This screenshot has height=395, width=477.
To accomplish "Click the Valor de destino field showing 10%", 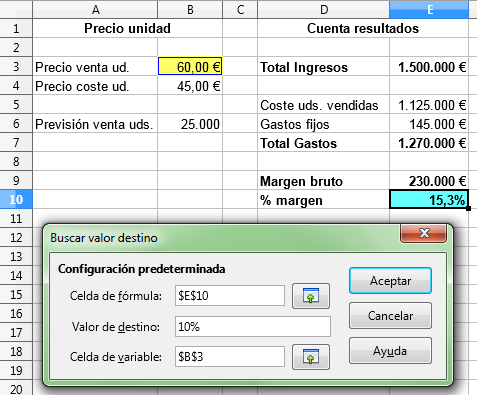I will (x=253, y=326).
